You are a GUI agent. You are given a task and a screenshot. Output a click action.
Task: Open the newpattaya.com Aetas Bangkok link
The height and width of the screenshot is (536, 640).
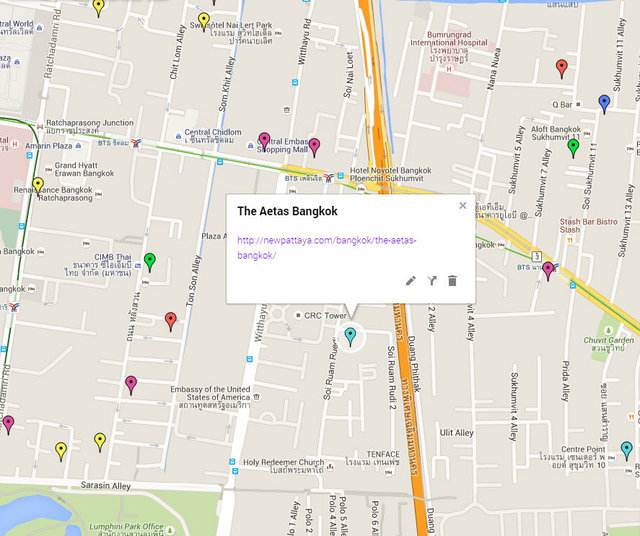(x=327, y=248)
